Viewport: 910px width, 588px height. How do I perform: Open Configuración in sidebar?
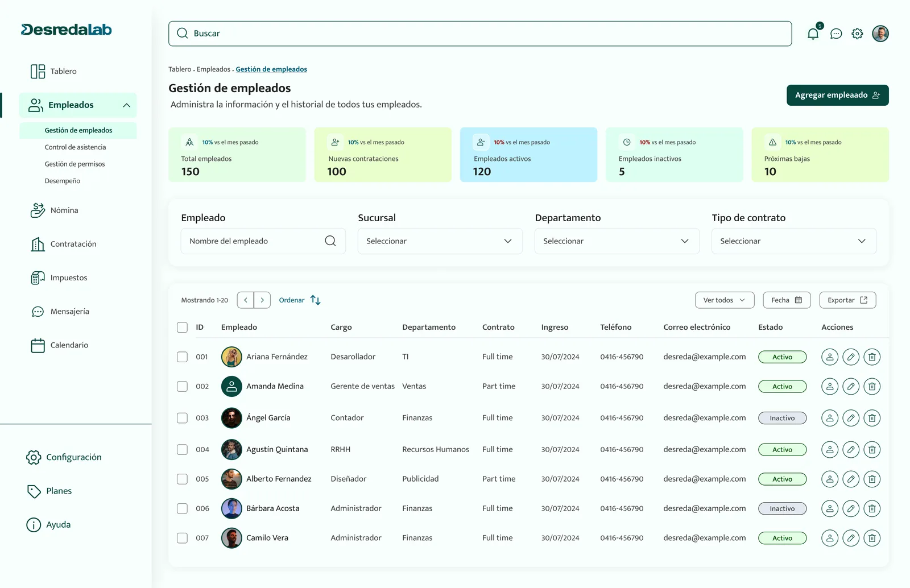(64, 457)
